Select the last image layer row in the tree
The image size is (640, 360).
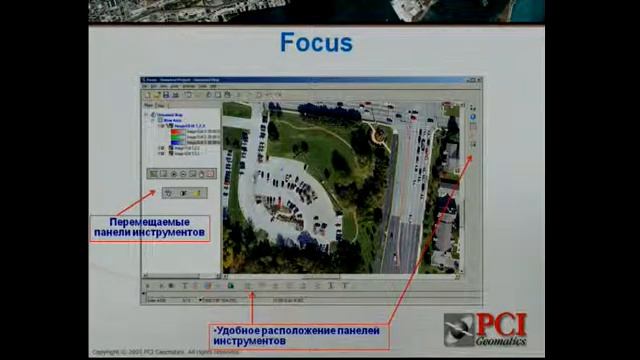pos(187,153)
